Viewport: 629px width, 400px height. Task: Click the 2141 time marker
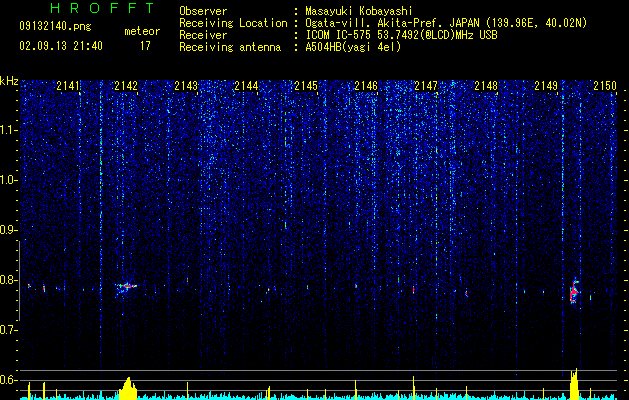[68, 85]
